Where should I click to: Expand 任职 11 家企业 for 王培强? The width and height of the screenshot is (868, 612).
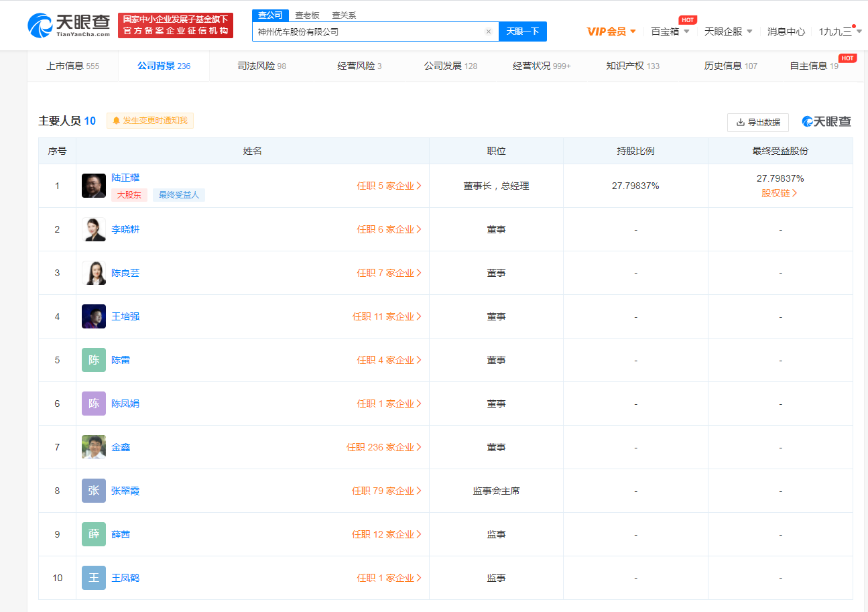click(387, 316)
